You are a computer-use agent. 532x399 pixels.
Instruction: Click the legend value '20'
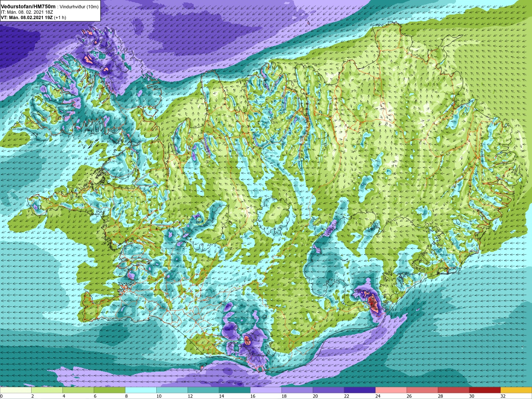coord(315,396)
